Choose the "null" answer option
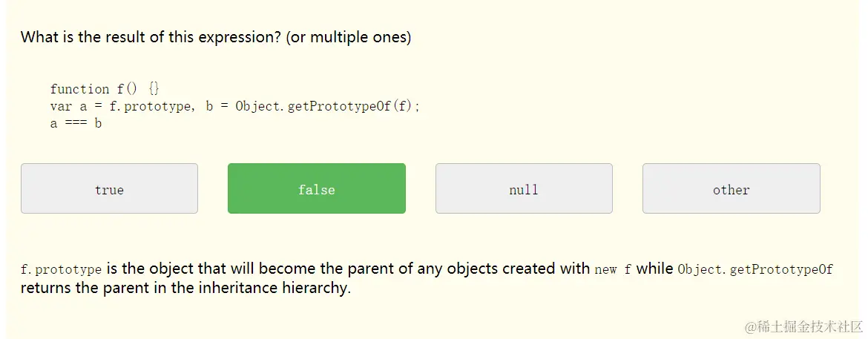868x339 pixels. 524,189
